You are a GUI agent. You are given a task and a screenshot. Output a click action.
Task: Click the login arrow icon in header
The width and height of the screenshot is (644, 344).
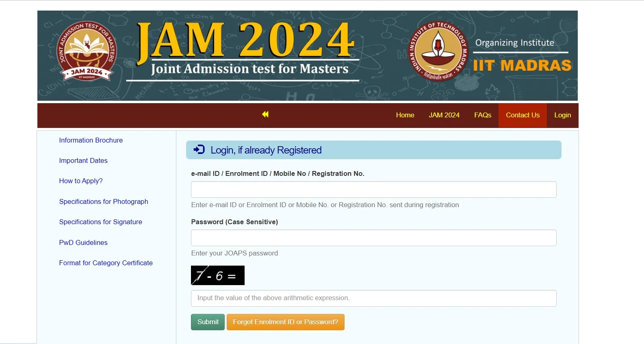click(x=199, y=150)
